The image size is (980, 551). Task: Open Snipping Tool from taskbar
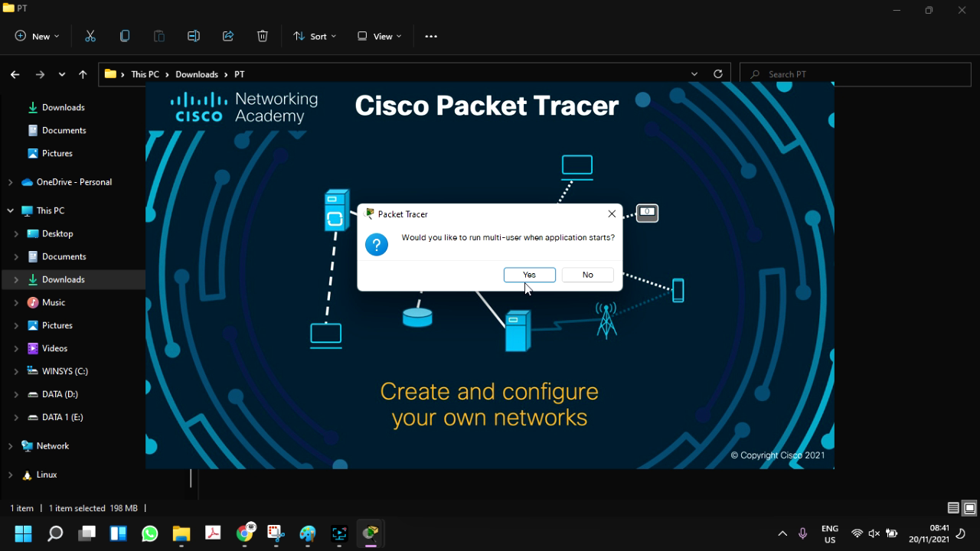[x=276, y=533]
